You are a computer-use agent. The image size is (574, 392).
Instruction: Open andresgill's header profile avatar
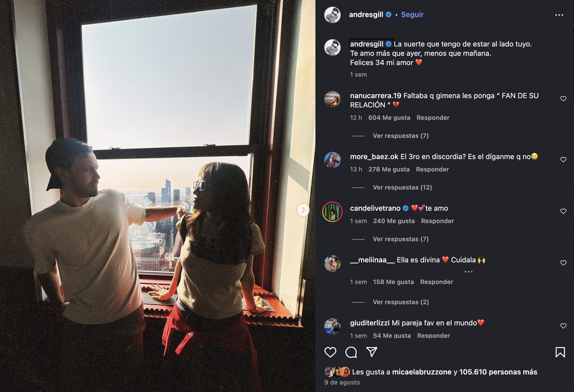332,15
